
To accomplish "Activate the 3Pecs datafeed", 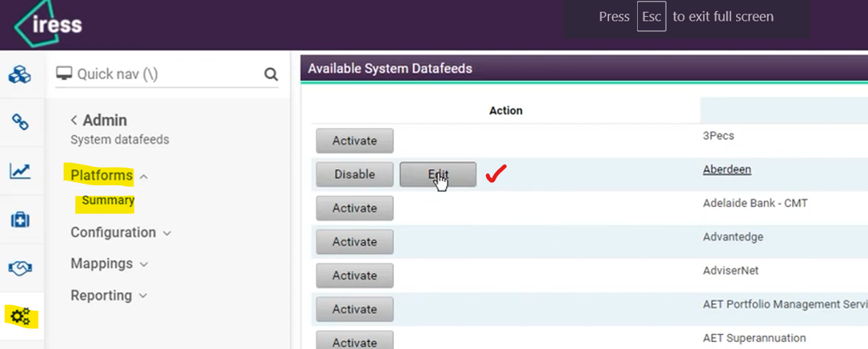I will [x=355, y=141].
